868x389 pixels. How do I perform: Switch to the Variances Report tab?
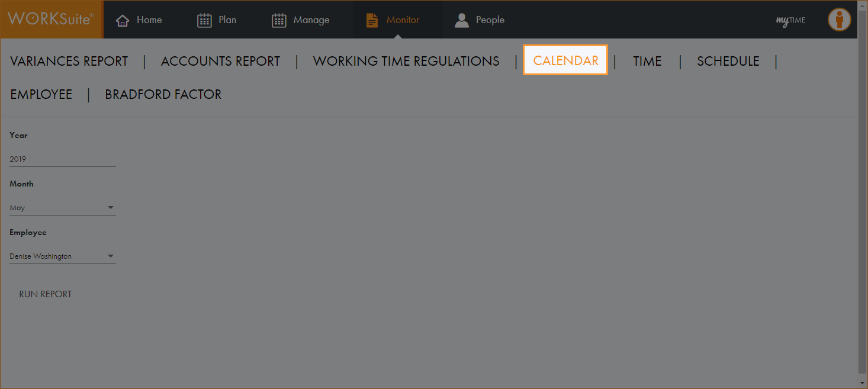(69, 61)
